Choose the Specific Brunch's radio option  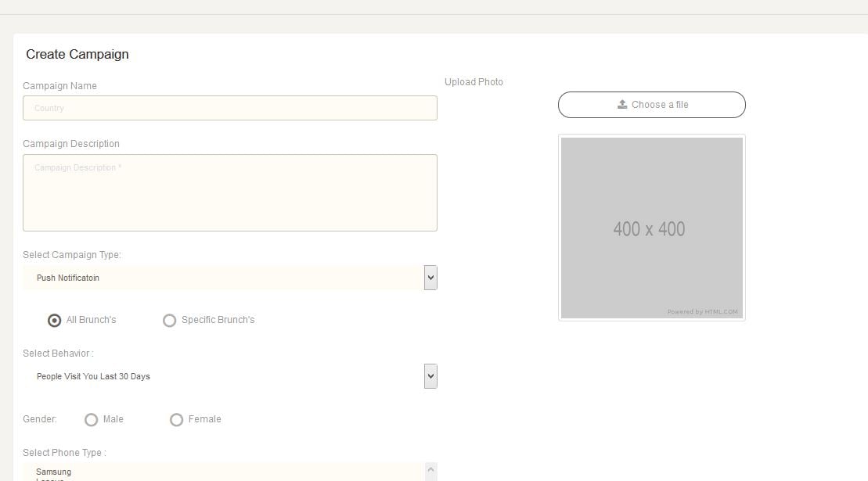click(169, 321)
